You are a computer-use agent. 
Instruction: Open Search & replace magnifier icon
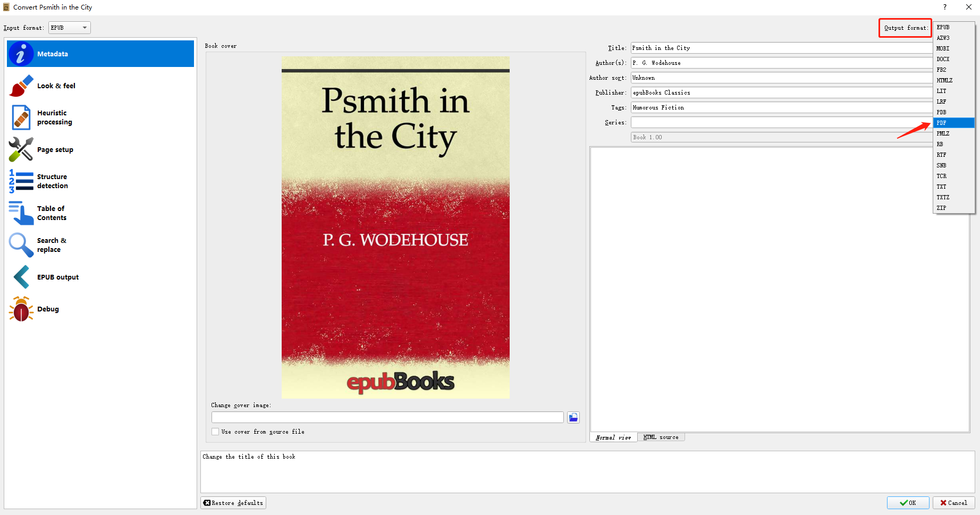(x=21, y=245)
